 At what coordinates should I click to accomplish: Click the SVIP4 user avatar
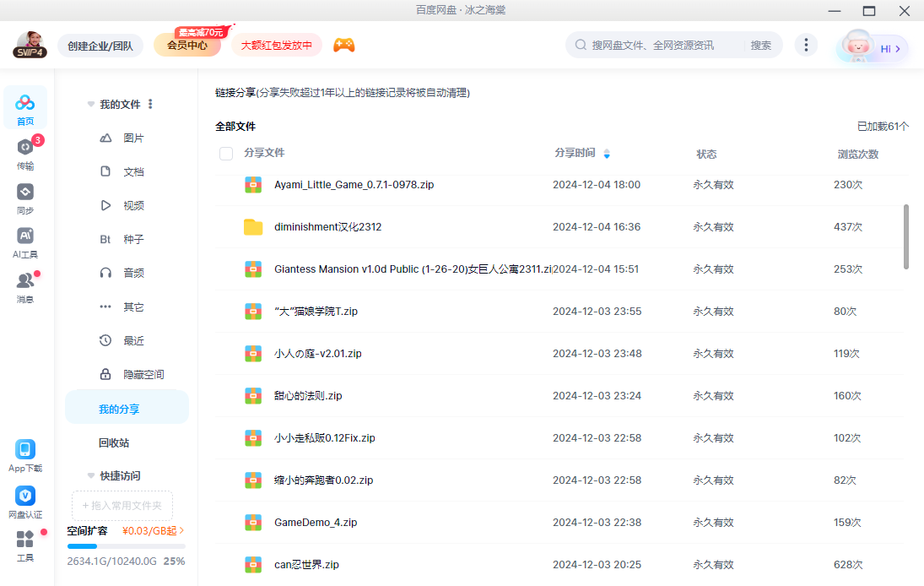(x=30, y=45)
